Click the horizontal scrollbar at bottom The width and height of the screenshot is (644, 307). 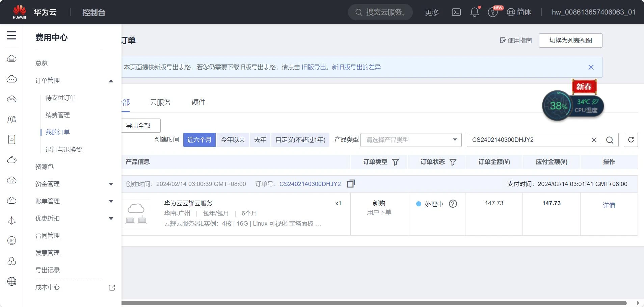374,303
